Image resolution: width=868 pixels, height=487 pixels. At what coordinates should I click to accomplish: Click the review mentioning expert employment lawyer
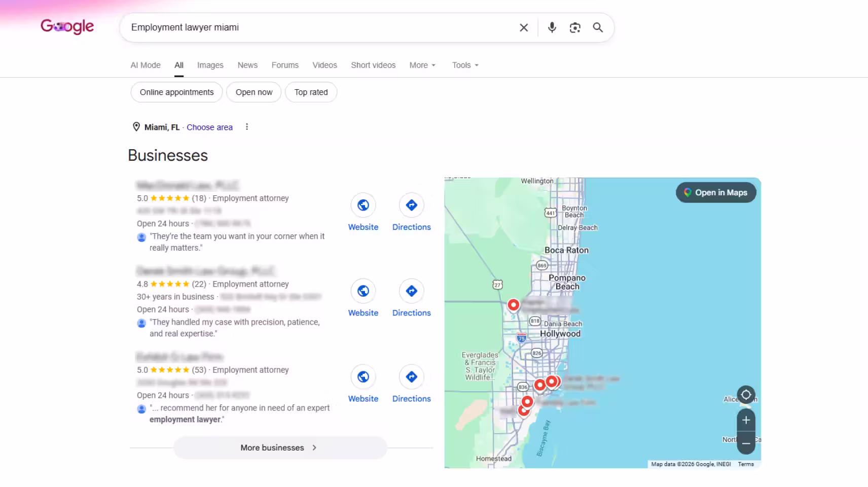click(x=239, y=413)
